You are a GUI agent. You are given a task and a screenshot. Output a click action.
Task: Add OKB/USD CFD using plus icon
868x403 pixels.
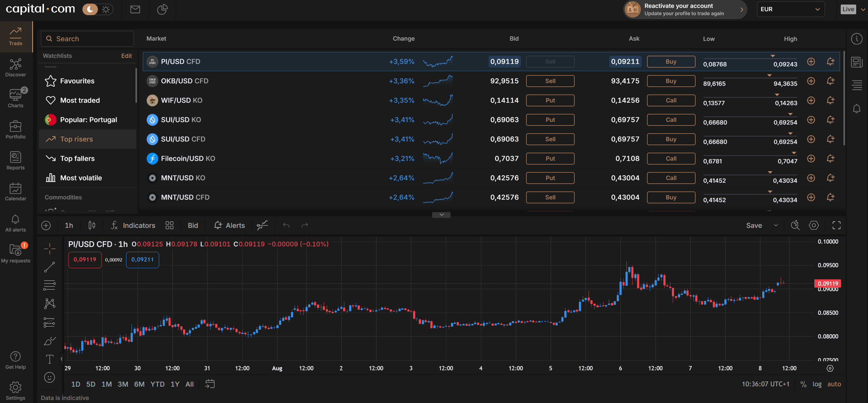click(811, 81)
